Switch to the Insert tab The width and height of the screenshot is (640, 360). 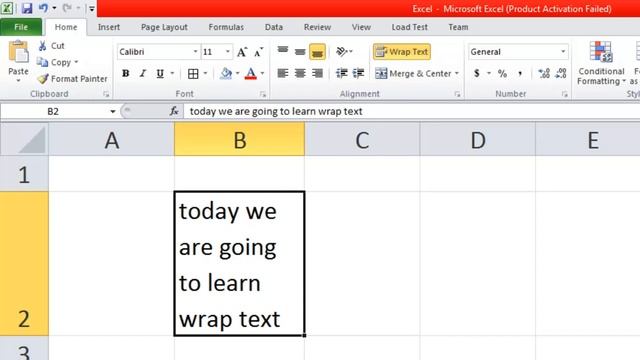(x=109, y=27)
